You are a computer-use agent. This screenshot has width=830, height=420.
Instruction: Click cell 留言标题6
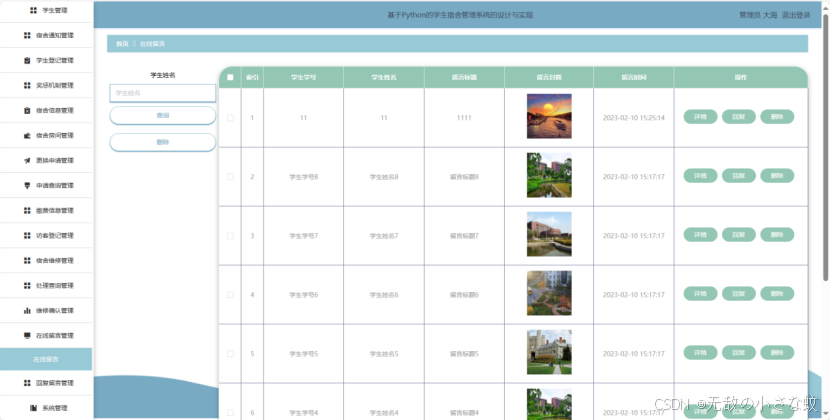tap(464, 294)
